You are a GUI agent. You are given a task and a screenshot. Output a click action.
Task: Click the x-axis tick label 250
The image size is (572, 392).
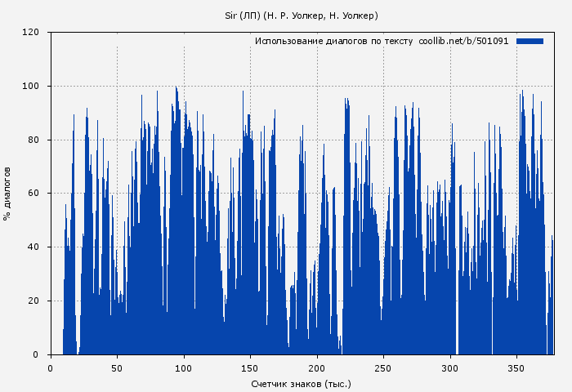point(383,367)
